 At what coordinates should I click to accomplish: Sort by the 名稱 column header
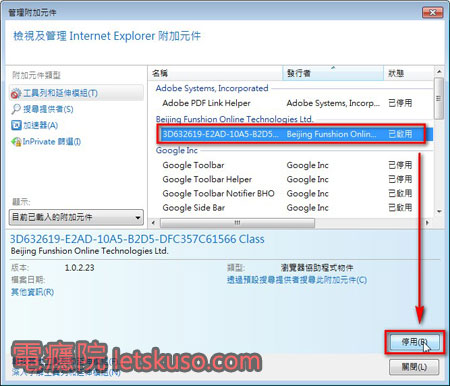point(216,73)
